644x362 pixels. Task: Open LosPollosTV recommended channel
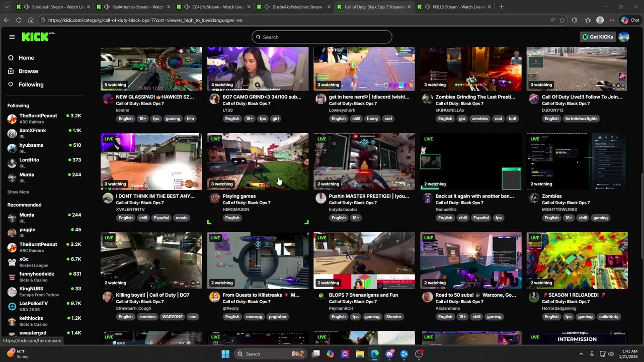44,306
